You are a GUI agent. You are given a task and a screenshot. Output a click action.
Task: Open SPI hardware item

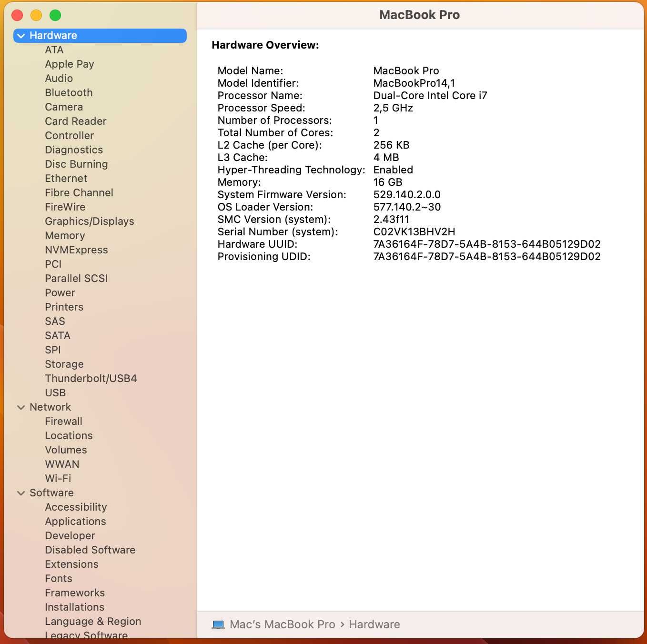(x=53, y=350)
